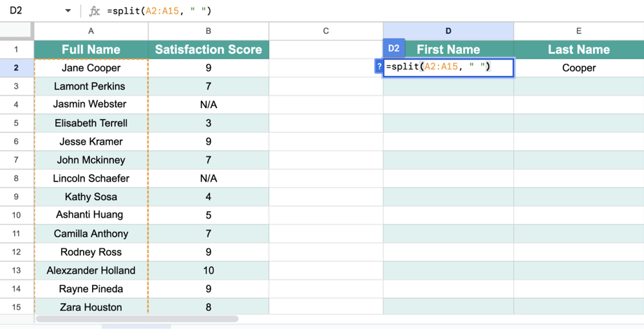Screen dimensions: 644x329
Task: Open the name box dropdown arrow
Action: pyautogui.click(x=68, y=11)
